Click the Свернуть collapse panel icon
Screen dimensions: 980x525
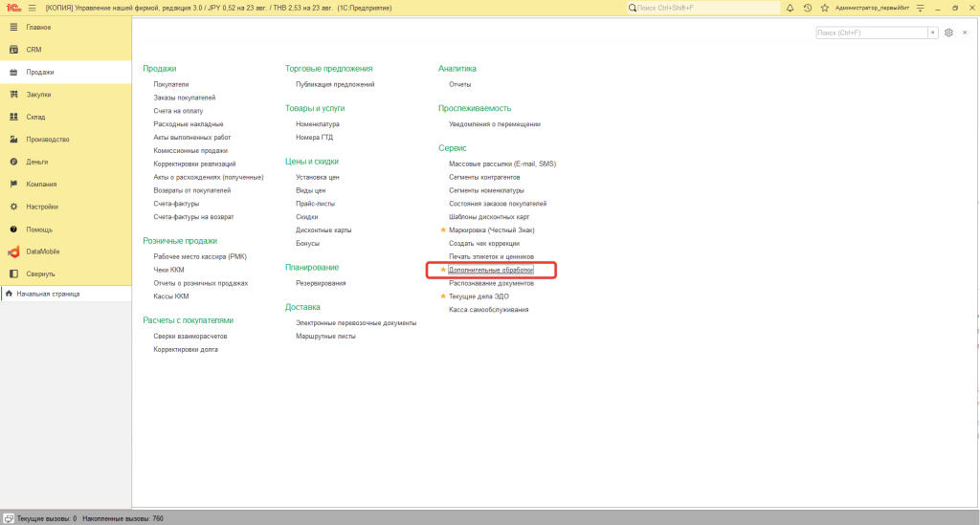(x=13, y=274)
